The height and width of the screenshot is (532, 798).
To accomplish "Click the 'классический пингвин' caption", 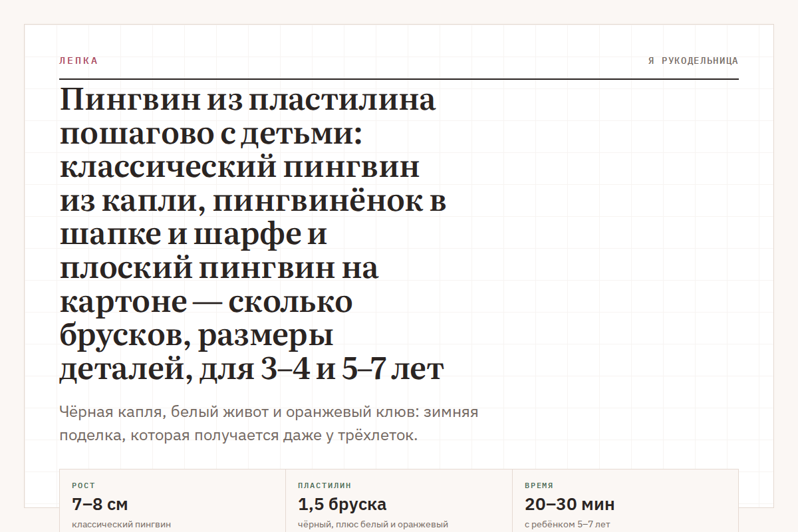I will [x=121, y=524].
